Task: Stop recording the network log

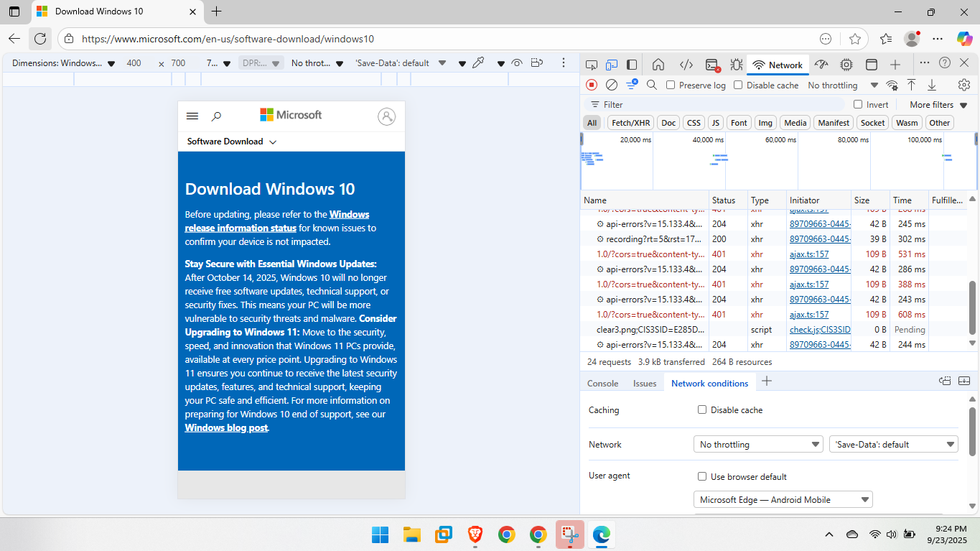Action: (x=592, y=85)
